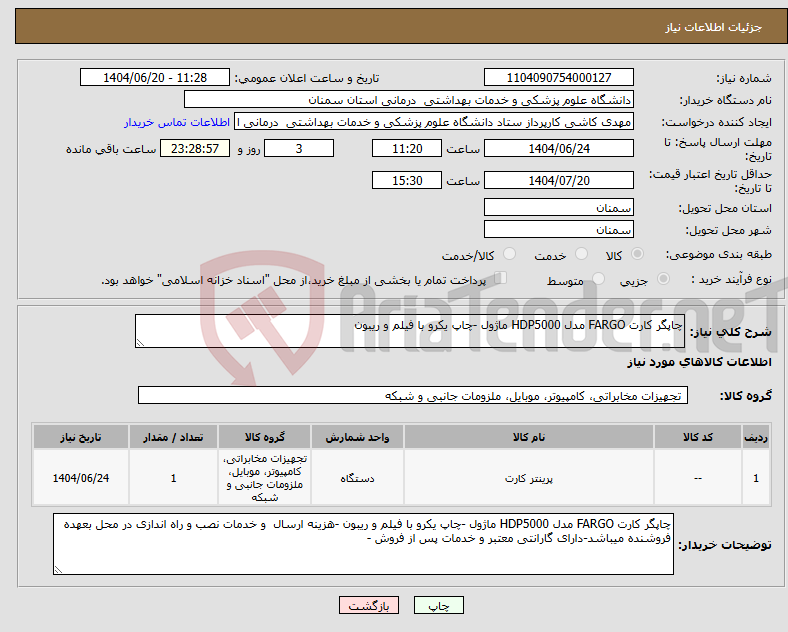Click the گروه کالا table column header
Screen dimensions: 788x632
tap(265, 437)
